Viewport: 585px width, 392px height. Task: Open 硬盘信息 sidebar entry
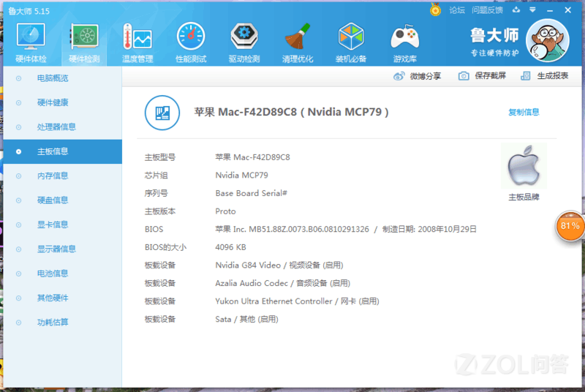click(53, 200)
